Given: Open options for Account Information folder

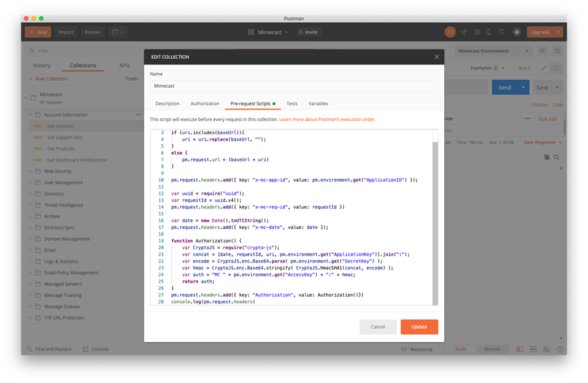Looking at the screenshot, I should 139,115.
